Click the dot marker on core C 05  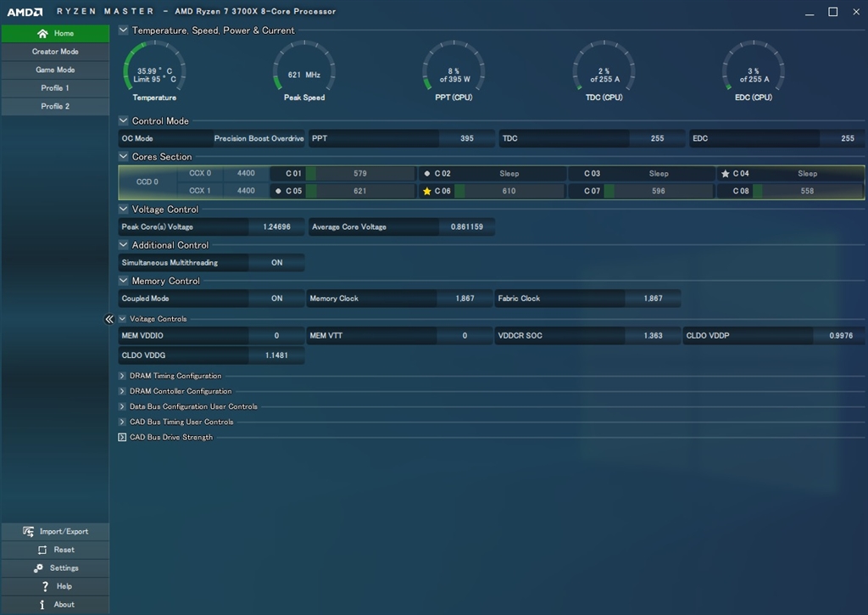point(278,191)
